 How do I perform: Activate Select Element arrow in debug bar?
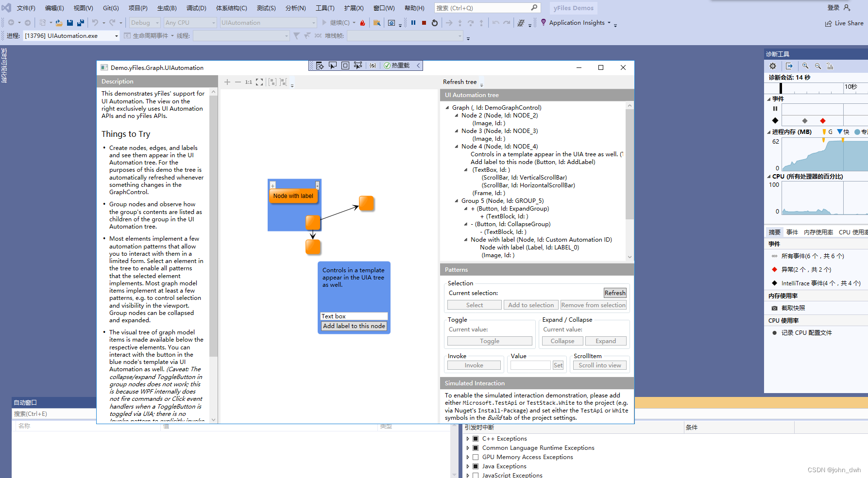pyautogui.click(x=333, y=66)
